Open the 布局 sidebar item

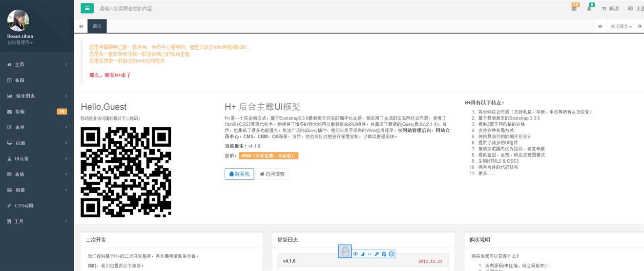click(37, 80)
